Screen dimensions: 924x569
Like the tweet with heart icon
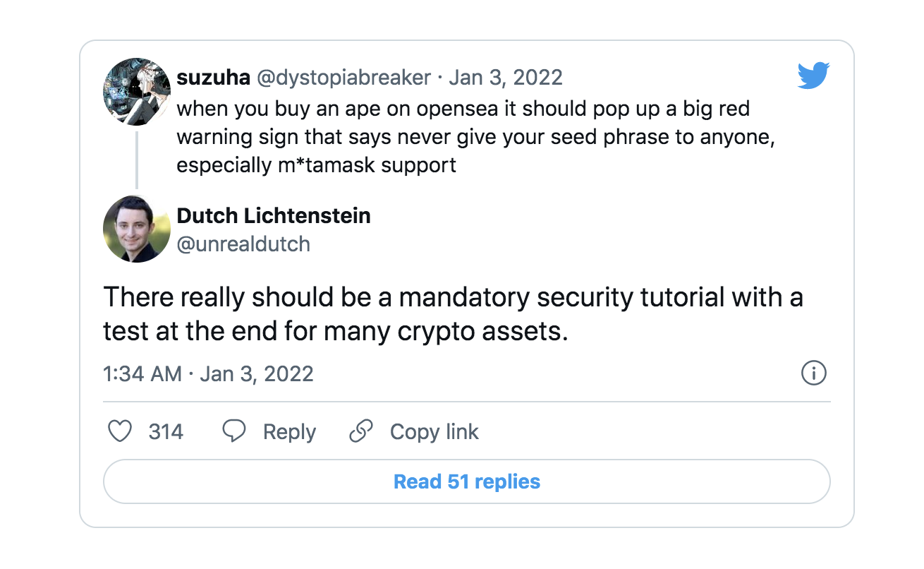(x=120, y=431)
